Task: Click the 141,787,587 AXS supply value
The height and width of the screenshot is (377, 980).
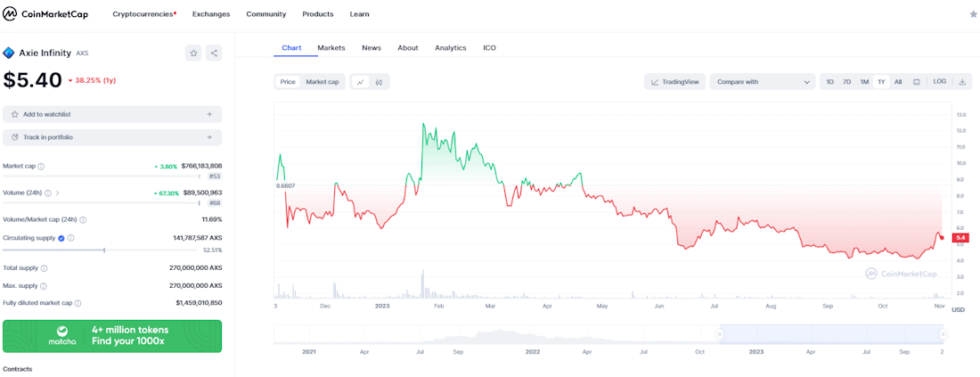Action: [198, 238]
